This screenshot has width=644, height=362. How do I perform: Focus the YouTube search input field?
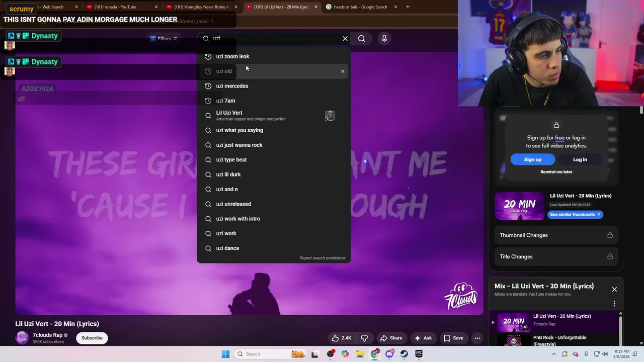[x=274, y=38]
